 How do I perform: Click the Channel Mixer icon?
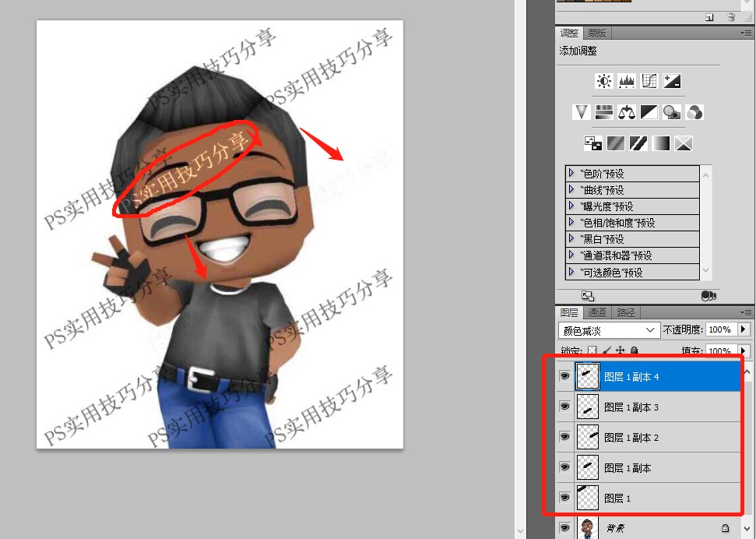coord(694,112)
